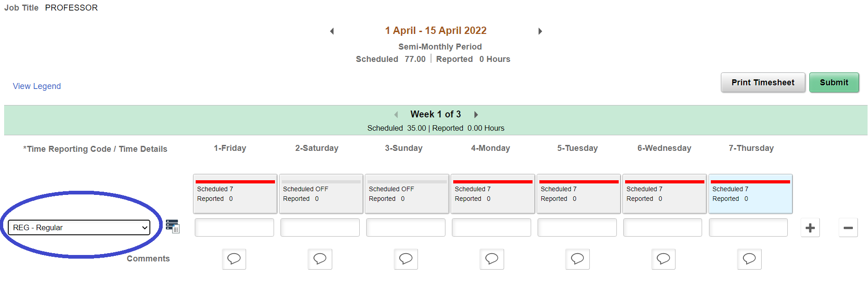Open the View Legend link
The height and width of the screenshot is (299, 868).
pyautogui.click(x=37, y=86)
